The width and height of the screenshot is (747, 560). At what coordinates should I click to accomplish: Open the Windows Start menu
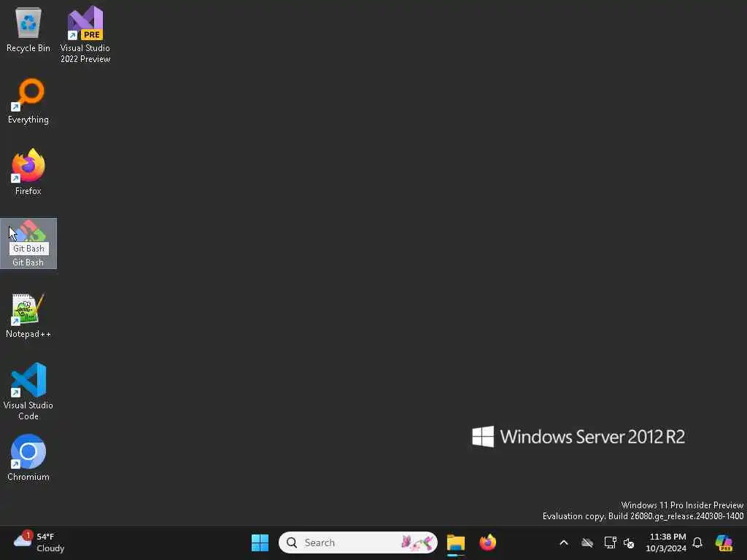pyautogui.click(x=260, y=542)
